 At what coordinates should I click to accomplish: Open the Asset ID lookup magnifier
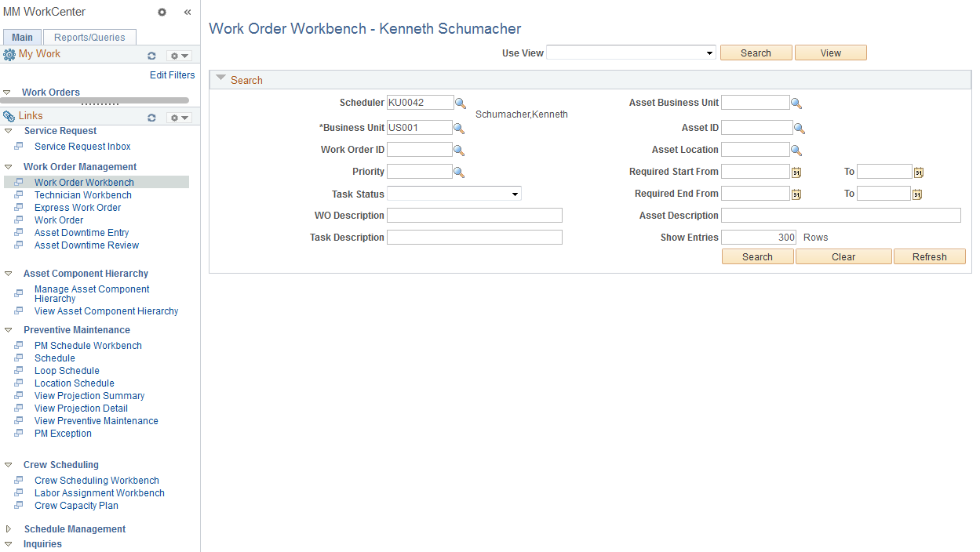point(800,128)
